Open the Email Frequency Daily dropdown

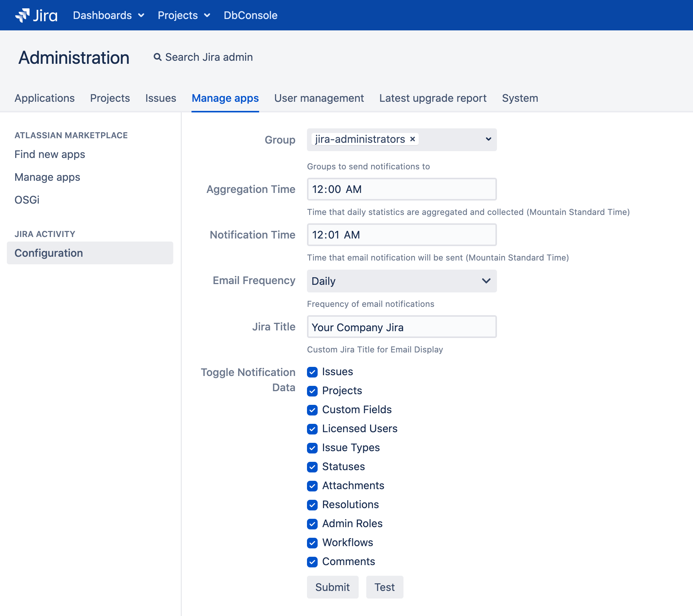pos(402,281)
